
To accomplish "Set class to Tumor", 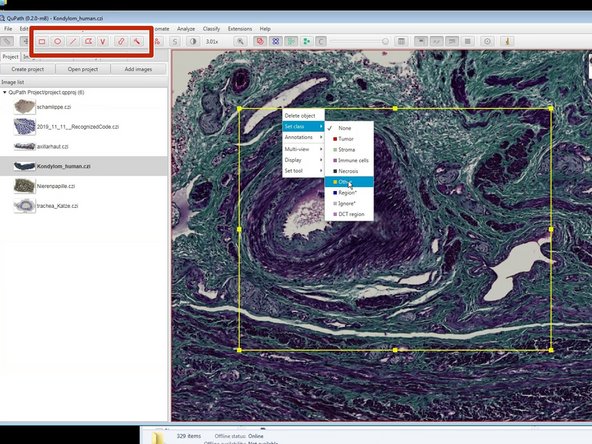I will (x=349, y=139).
